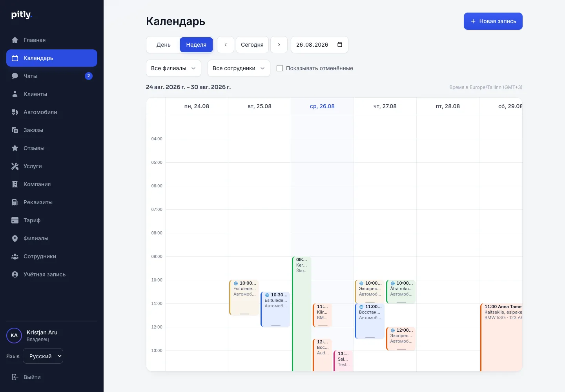The image size is (565, 392).
Task: Click the Клиенты person icon
Action: [x=15, y=94]
